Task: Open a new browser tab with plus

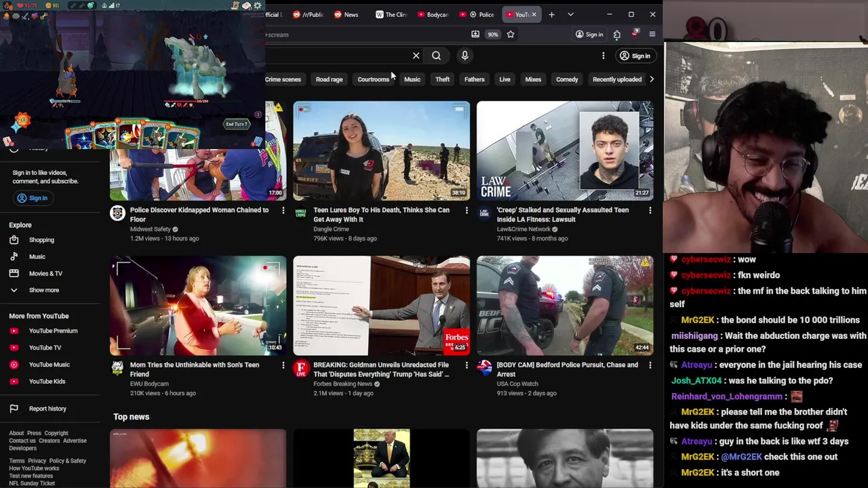Action: click(551, 14)
